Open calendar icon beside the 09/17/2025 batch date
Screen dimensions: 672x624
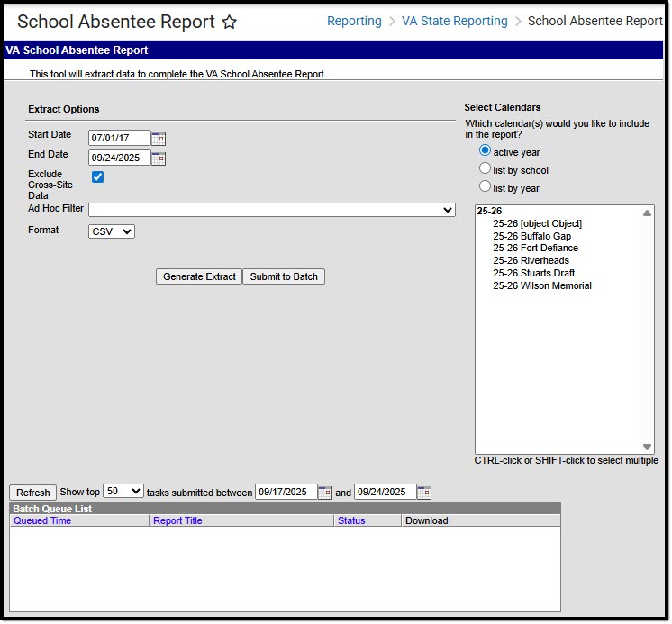325,493
